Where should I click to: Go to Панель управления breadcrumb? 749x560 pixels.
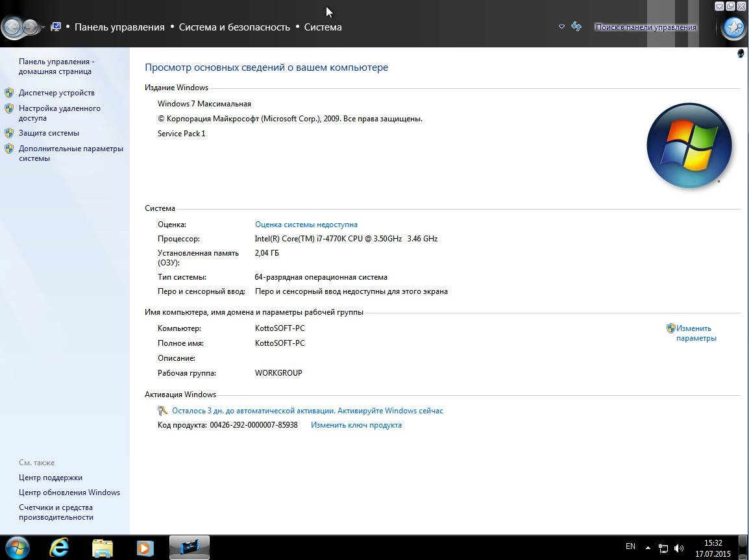pos(119,27)
